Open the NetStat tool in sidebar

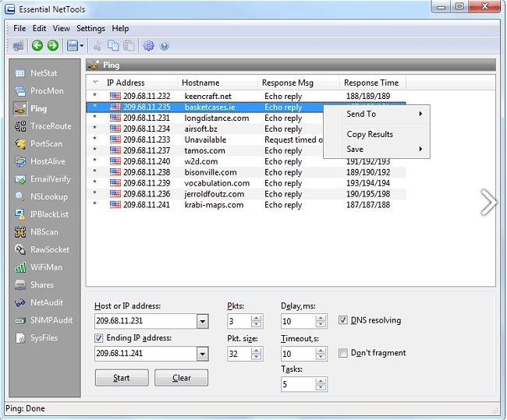(36, 73)
